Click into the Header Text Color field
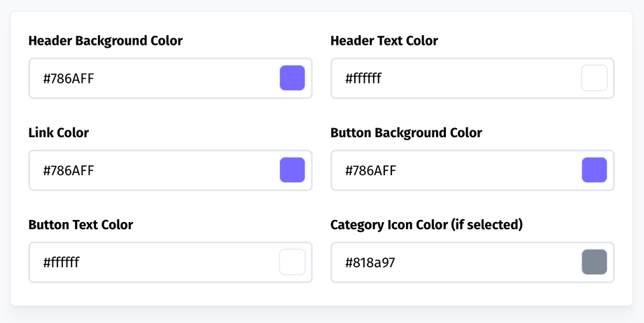 pyautogui.click(x=455, y=78)
